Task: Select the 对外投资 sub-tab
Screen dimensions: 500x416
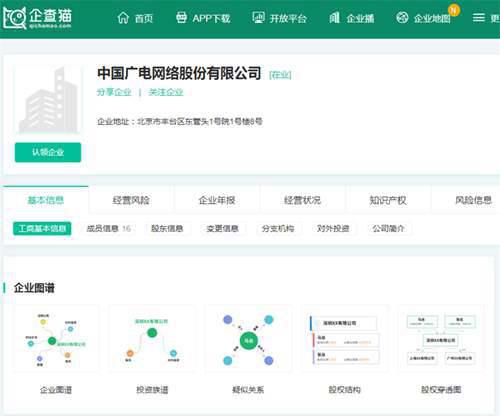Action: [x=333, y=228]
